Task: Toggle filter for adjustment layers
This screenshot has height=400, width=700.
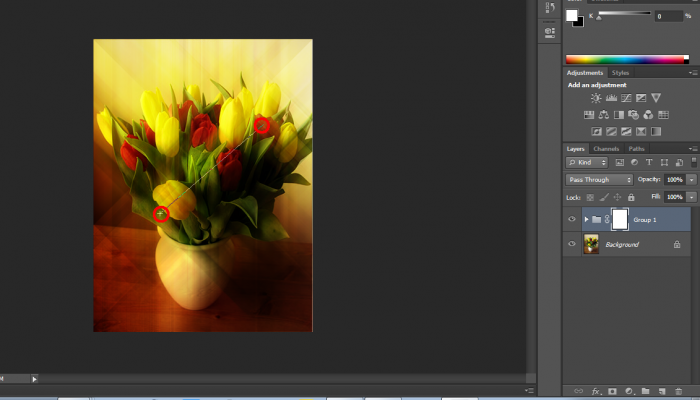Action: click(x=634, y=162)
